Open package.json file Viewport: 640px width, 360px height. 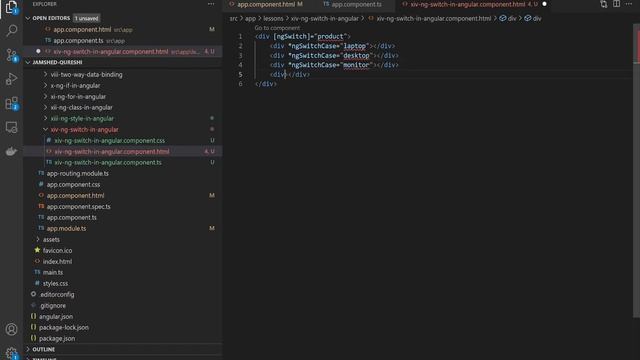57,339
